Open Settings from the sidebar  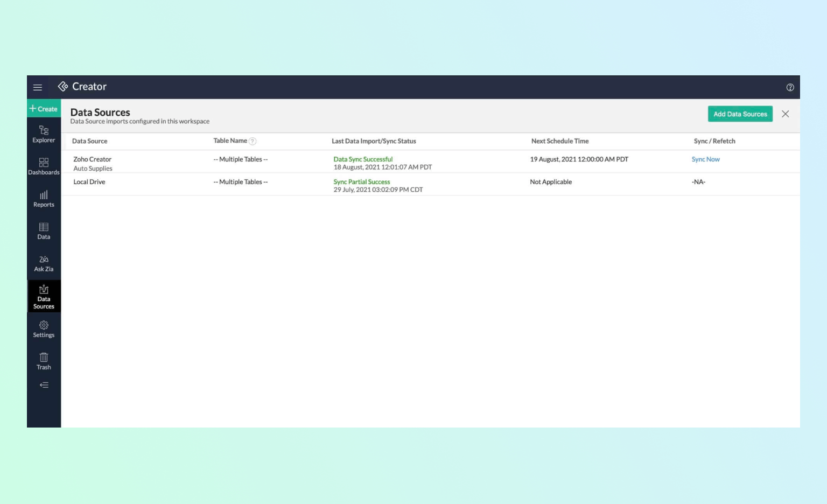click(x=44, y=329)
